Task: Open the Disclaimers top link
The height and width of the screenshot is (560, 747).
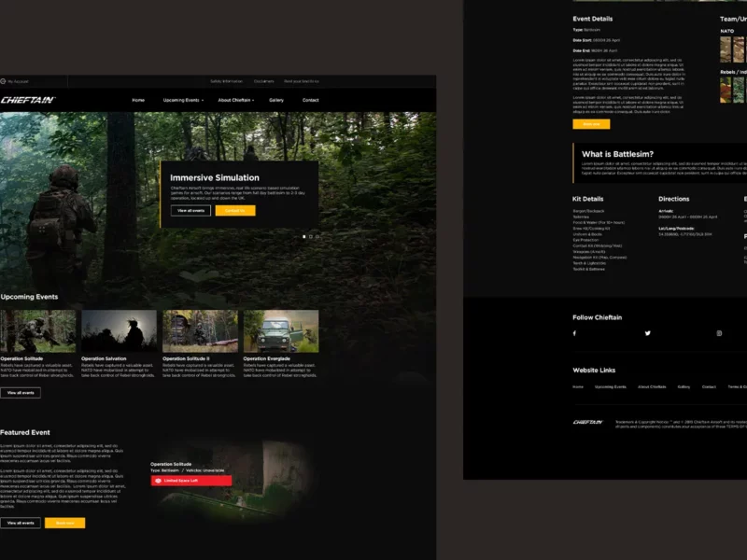Action: pyautogui.click(x=264, y=81)
